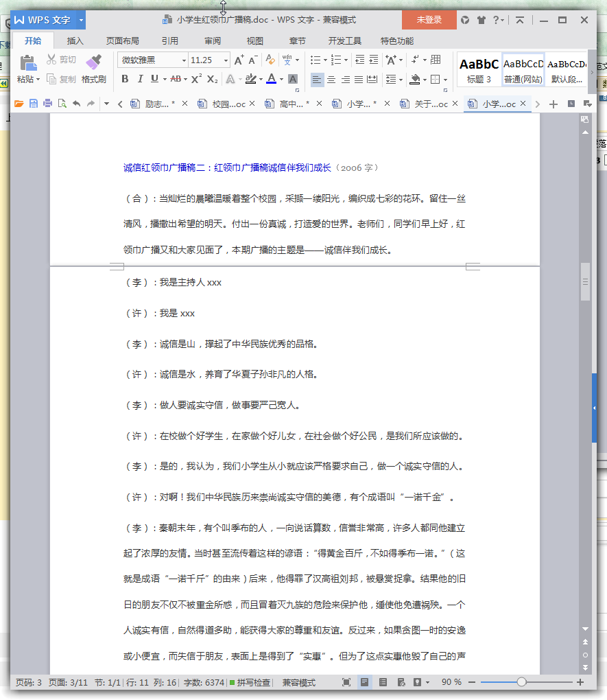
Task: Open the font name dropdown (微软雅黑)
Action: pos(184,60)
